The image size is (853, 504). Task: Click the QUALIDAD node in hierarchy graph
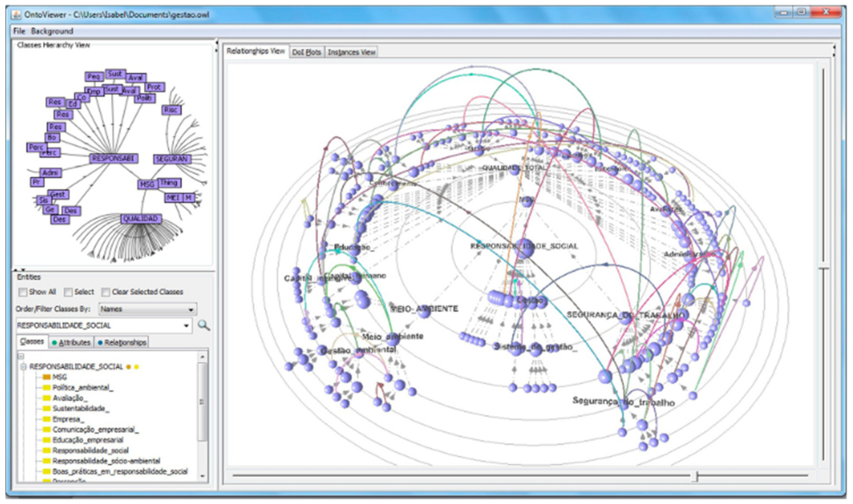[141, 219]
